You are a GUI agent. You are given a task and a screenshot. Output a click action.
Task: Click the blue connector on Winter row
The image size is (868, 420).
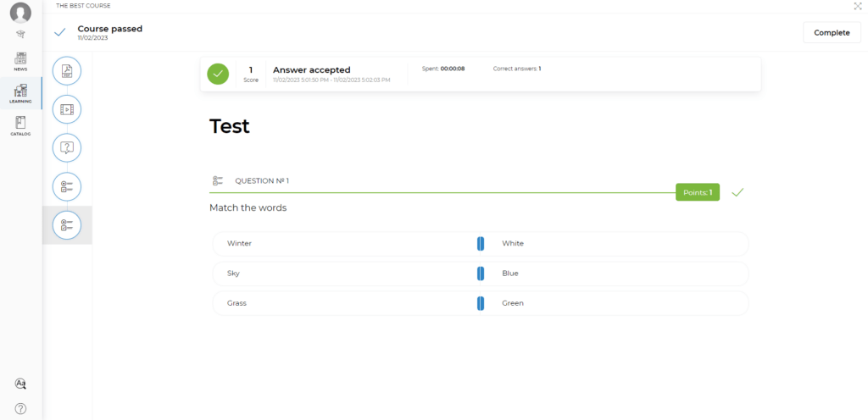[481, 243]
